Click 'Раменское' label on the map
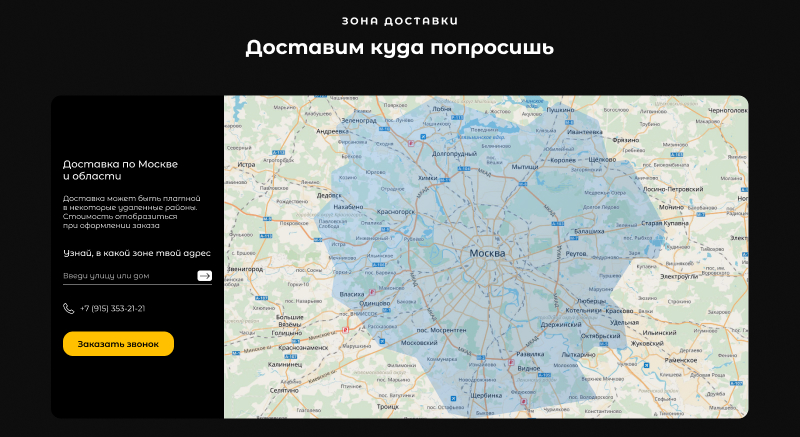Viewport: 800px width, 437px height. tap(681, 361)
